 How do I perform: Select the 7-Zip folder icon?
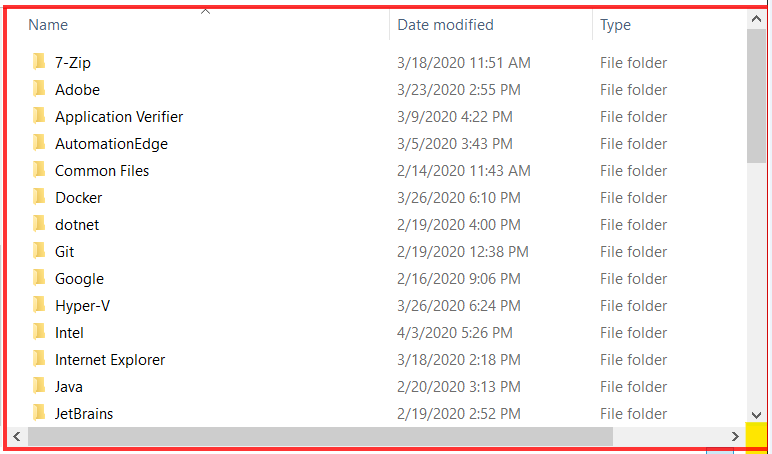tap(39, 62)
